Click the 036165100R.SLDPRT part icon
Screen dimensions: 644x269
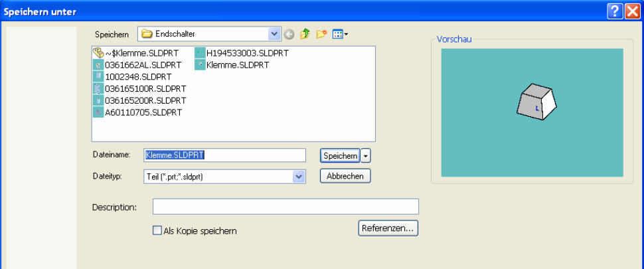click(x=98, y=88)
